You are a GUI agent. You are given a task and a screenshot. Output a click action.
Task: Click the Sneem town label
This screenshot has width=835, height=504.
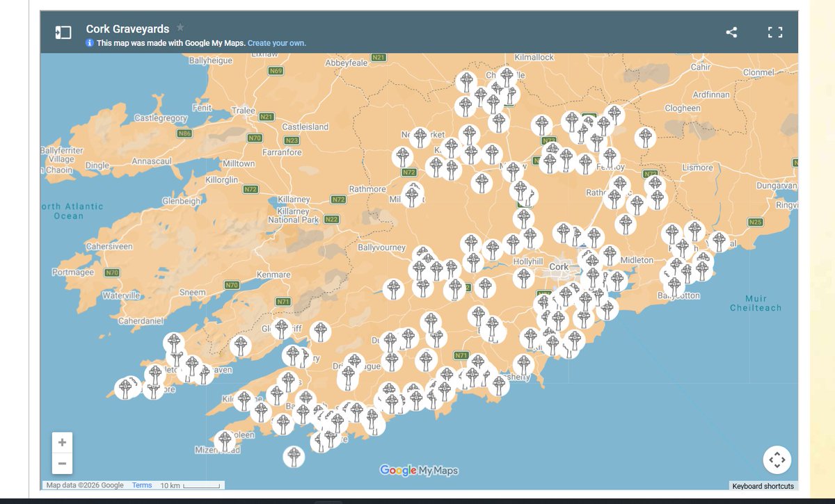click(192, 293)
